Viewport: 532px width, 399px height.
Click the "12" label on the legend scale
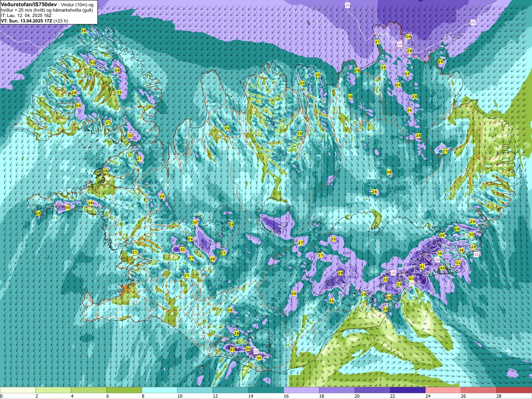point(215,396)
